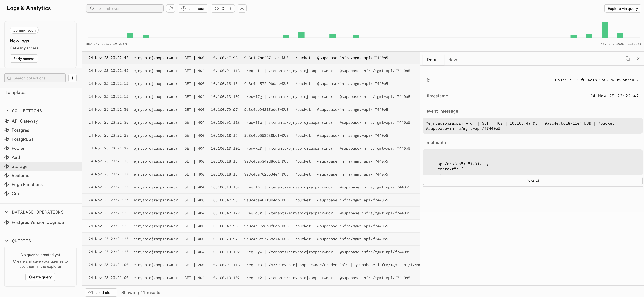This screenshot has height=297, width=644.
Task: Open the Edge Functions collection
Action: click(x=27, y=184)
